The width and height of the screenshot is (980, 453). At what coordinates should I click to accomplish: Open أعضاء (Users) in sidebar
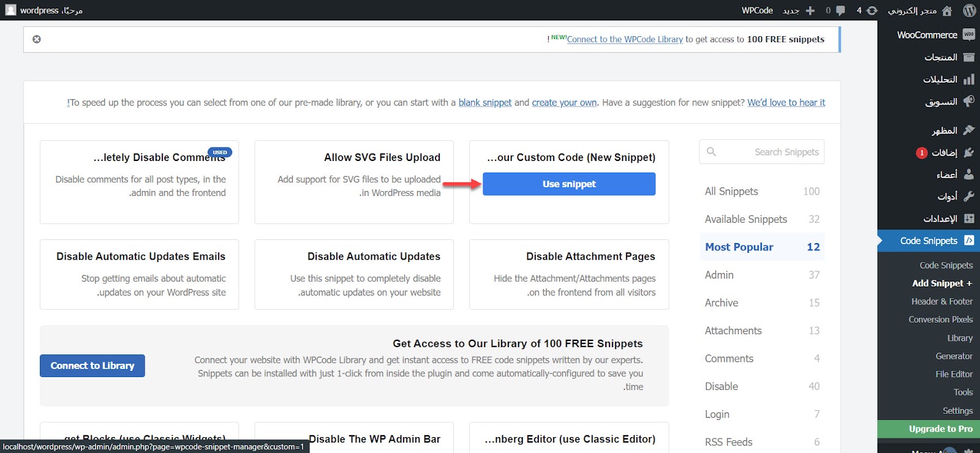[929, 174]
